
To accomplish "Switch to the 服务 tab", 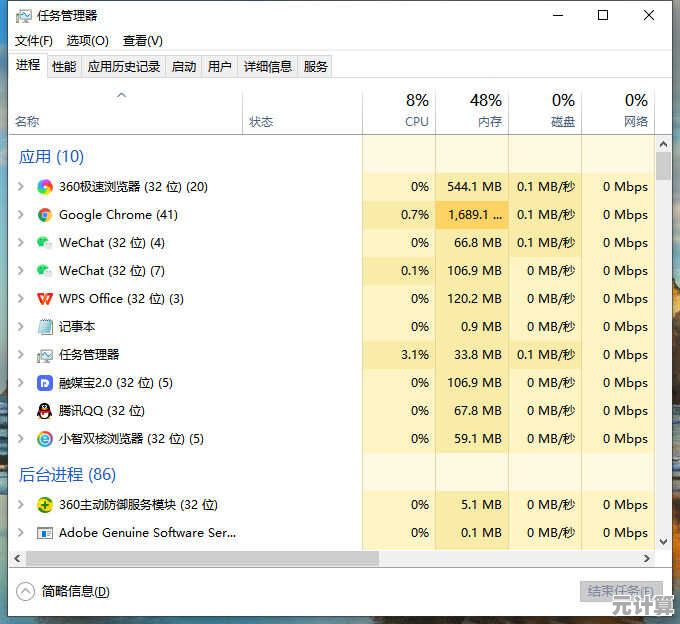I will click(x=315, y=67).
